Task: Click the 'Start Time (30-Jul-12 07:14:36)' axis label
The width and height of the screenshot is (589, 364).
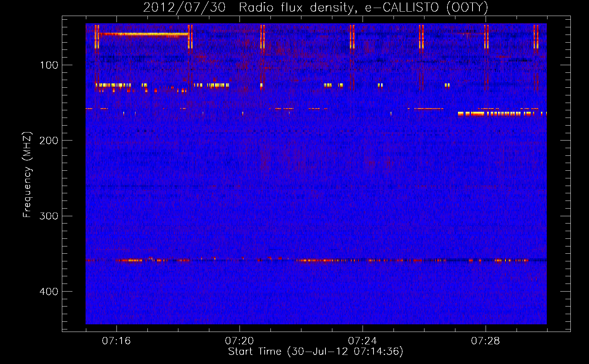Action: [x=316, y=352]
